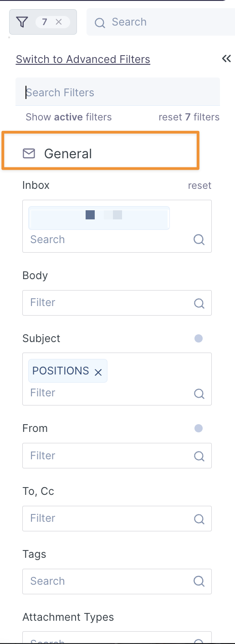Click the funnel filter icon
235x644 pixels.
point(22,22)
